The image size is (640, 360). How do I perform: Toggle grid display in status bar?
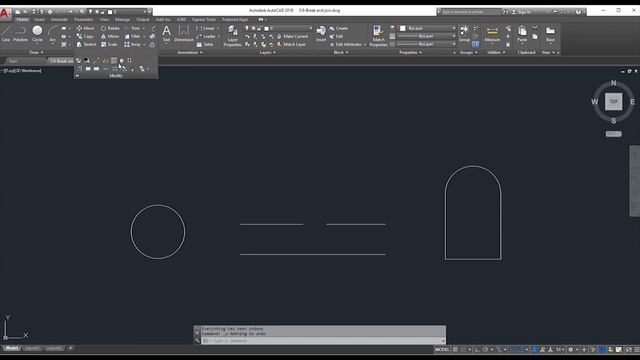pos(455,349)
